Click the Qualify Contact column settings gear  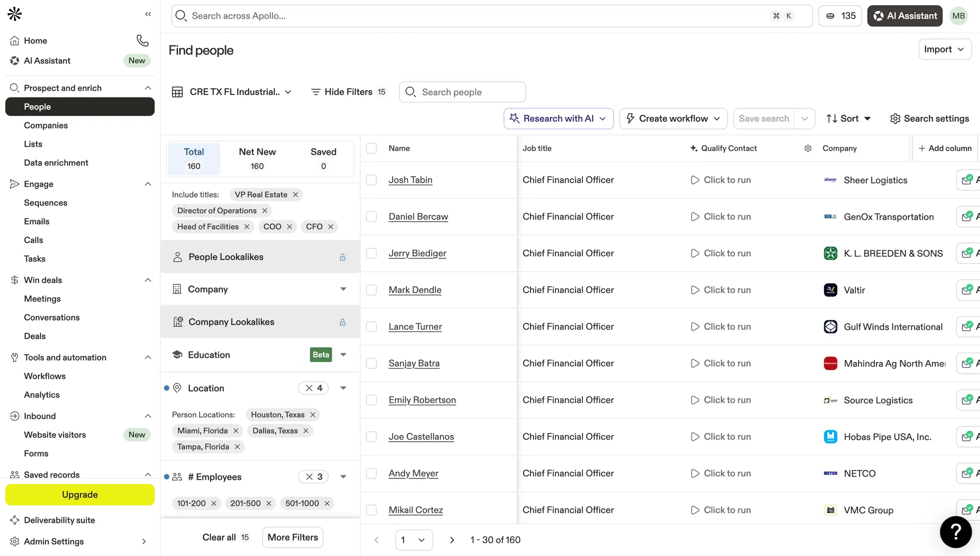point(807,148)
